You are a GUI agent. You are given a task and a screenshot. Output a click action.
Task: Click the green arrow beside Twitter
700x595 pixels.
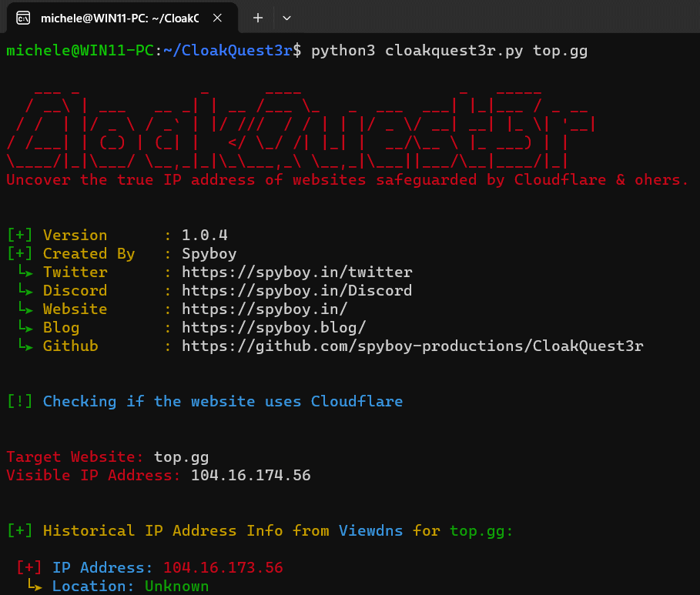pyautogui.click(x=25, y=271)
